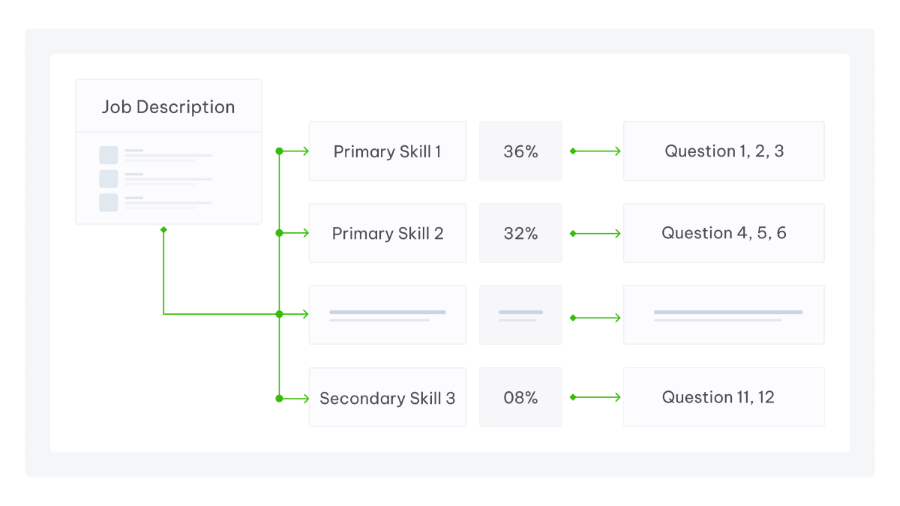The height and width of the screenshot is (506, 900).
Task: Click the Secondary Skill 3 box
Action: click(x=387, y=398)
